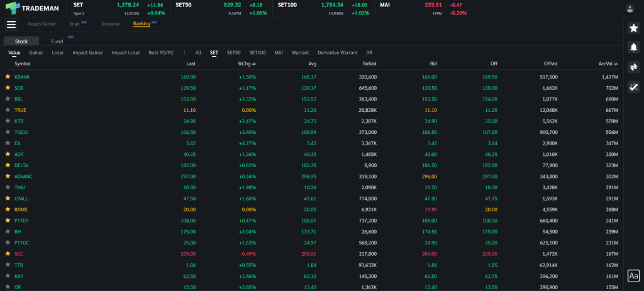Filter market to All
Viewport: 644px width, 291px height.
(x=198, y=53)
